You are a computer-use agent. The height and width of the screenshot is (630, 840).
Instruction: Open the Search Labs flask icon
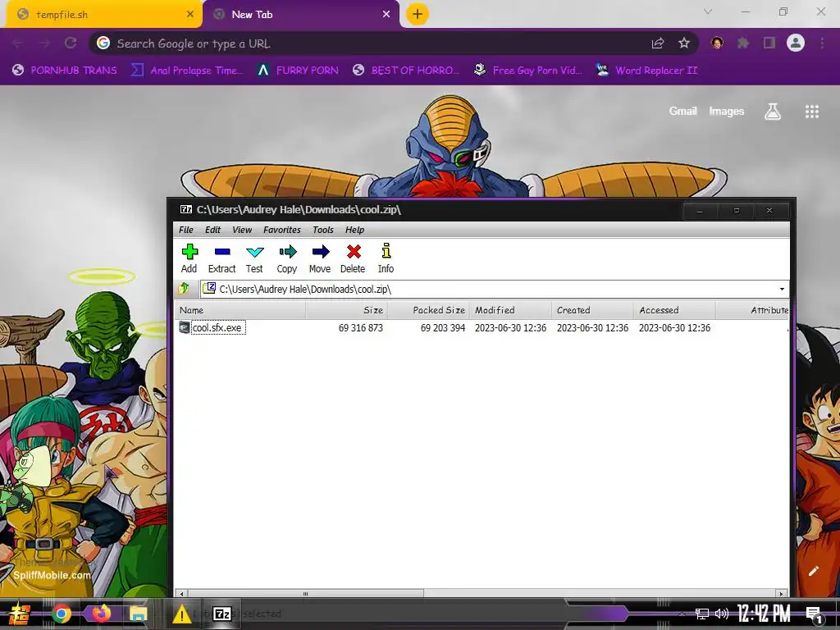click(x=773, y=112)
